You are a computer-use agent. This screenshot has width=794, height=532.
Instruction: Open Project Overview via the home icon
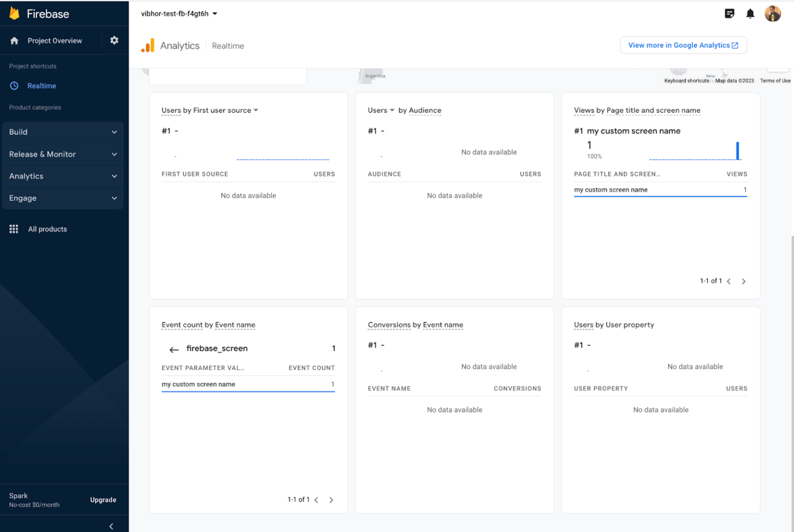click(x=14, y=40)
